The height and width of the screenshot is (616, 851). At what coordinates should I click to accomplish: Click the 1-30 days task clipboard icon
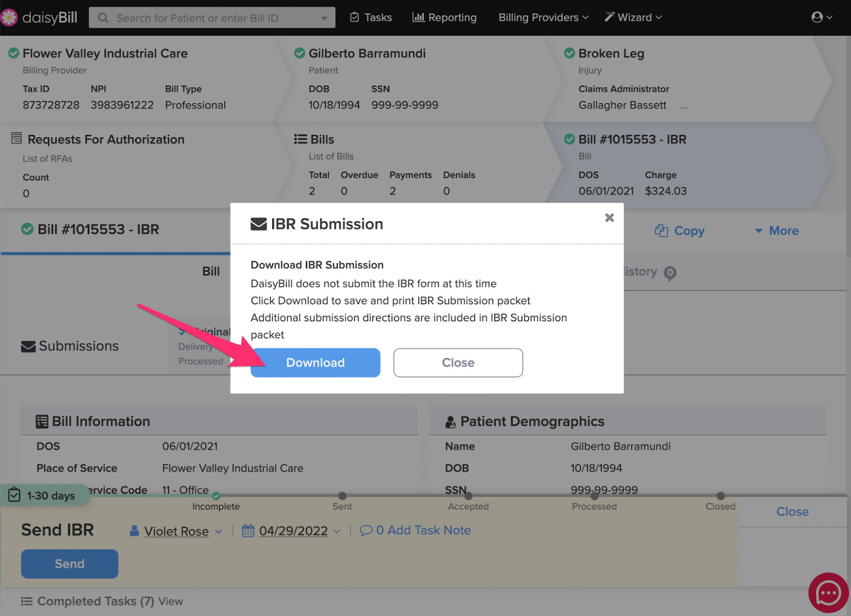(14, 495)
